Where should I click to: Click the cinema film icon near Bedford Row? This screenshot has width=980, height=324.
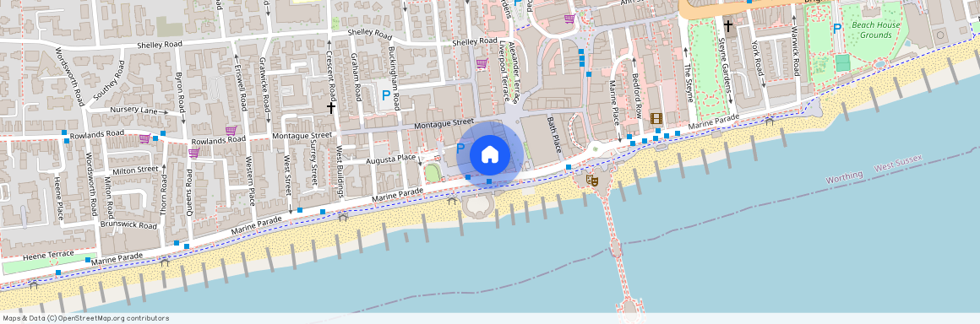[x=656, y=118]
